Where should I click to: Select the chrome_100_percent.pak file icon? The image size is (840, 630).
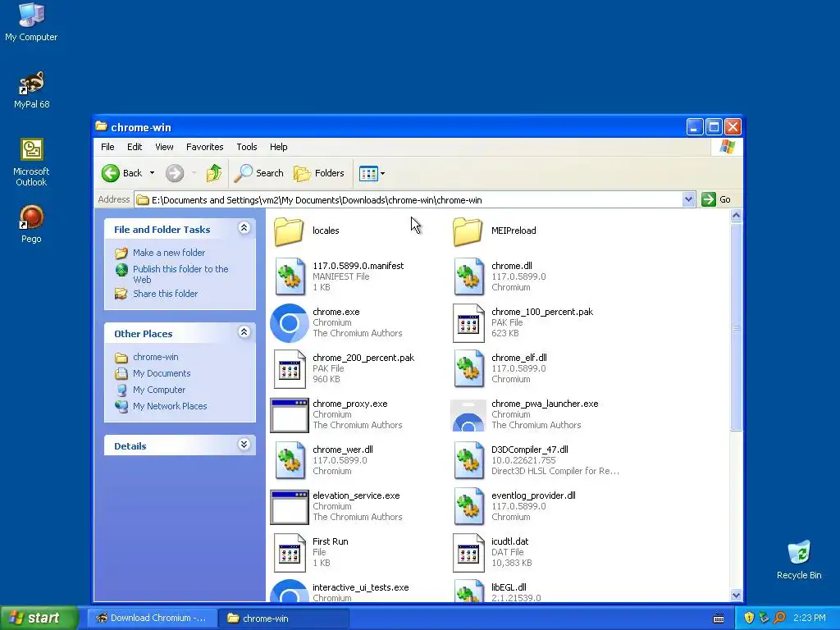(468, 322)
